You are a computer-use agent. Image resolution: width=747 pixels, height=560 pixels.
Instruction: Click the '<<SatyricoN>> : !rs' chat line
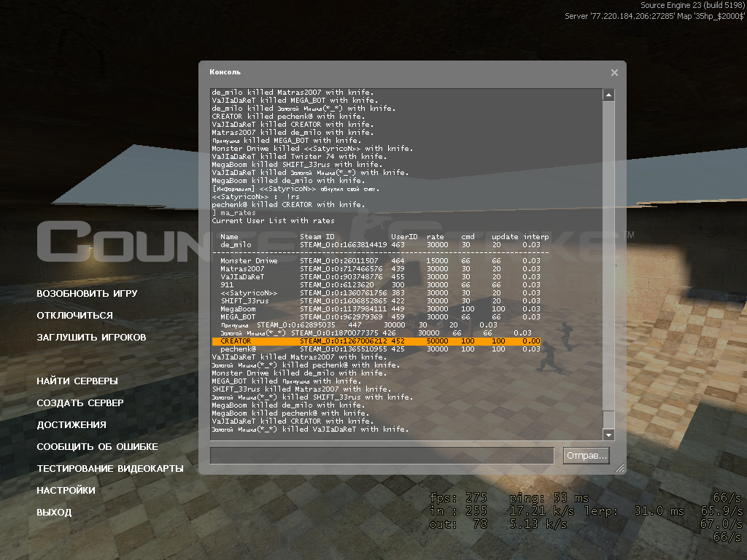click(x=256, y=197)
